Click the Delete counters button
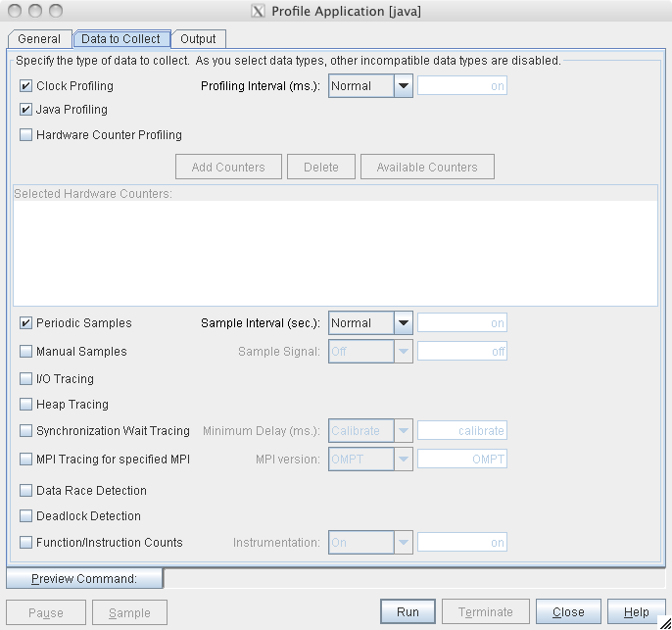The image size is (672, 630). click(x=321, y=167)
